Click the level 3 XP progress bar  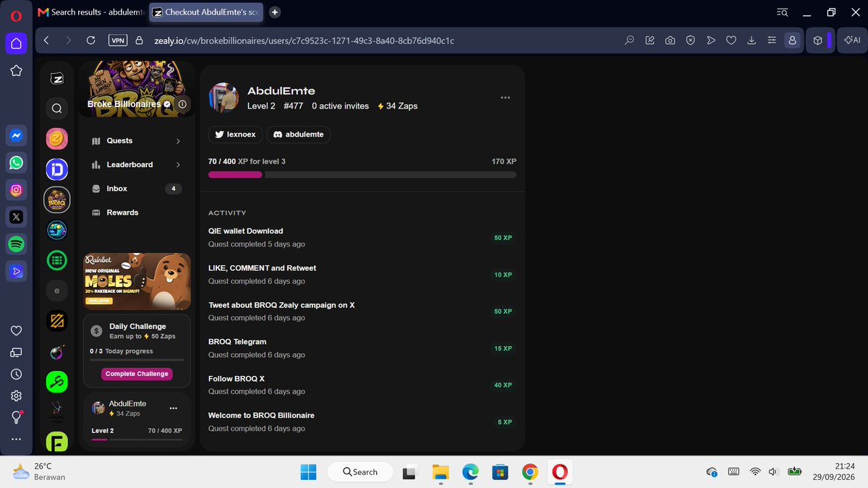pyautogui.click(x=362, y=175)
